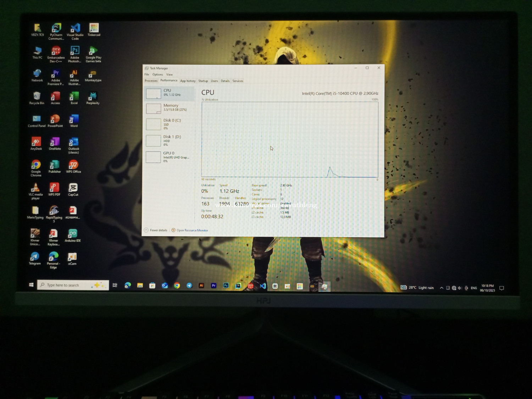Open the volume control in system tray
This screenshot has height=399, width=532.
(x=460, y=288)
